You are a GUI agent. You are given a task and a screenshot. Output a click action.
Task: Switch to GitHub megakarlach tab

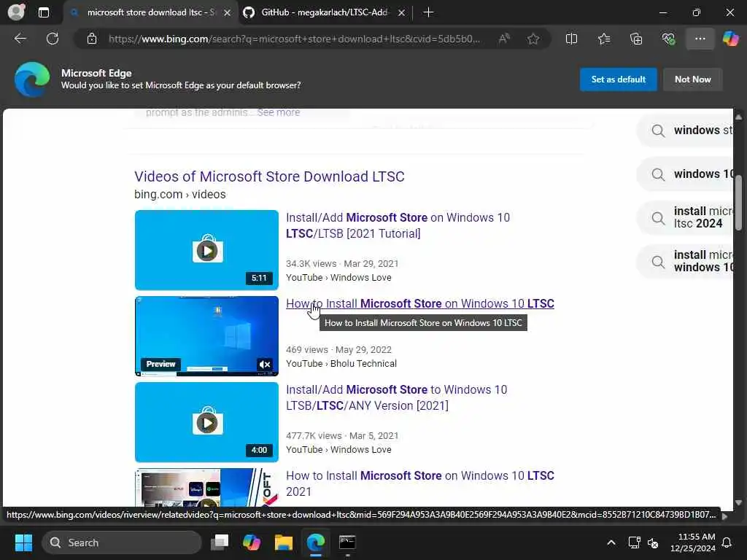coord(324,12)
